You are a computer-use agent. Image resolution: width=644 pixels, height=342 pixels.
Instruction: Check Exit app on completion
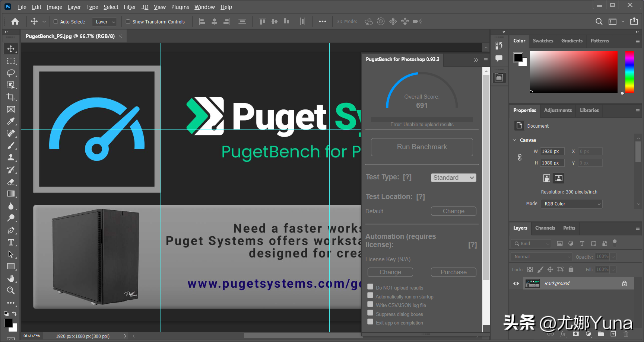[x=370, y=322]
